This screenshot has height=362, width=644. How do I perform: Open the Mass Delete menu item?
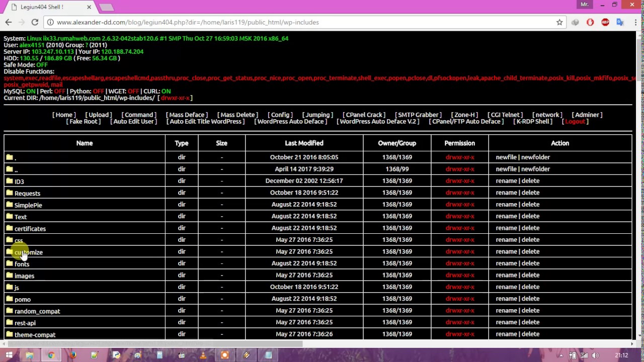click(237, 115)
